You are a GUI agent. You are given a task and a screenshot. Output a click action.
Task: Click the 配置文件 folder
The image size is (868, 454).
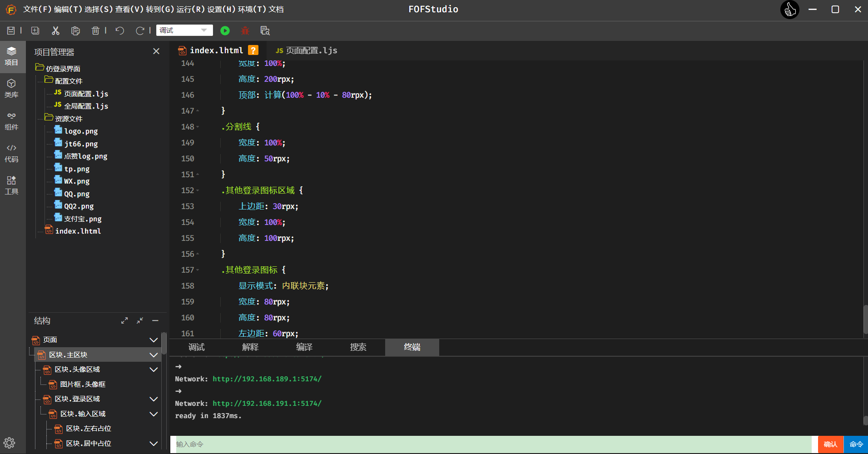(x=69, y=80)
